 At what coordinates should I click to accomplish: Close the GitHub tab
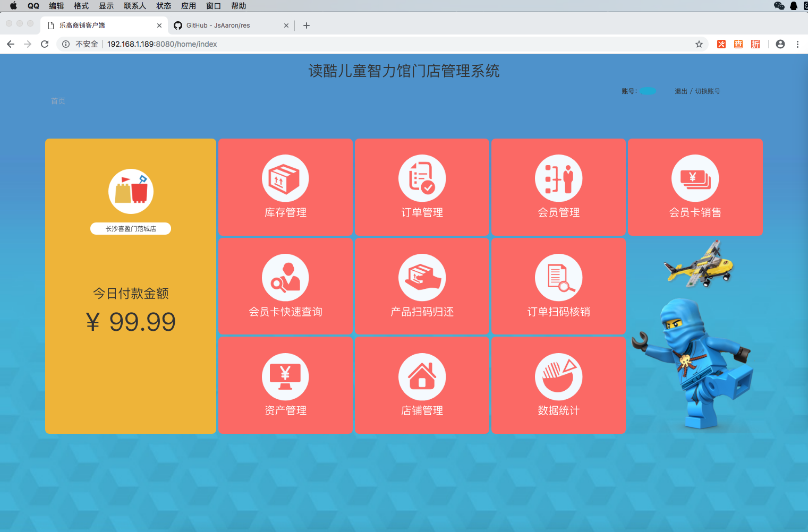point(286,25)
